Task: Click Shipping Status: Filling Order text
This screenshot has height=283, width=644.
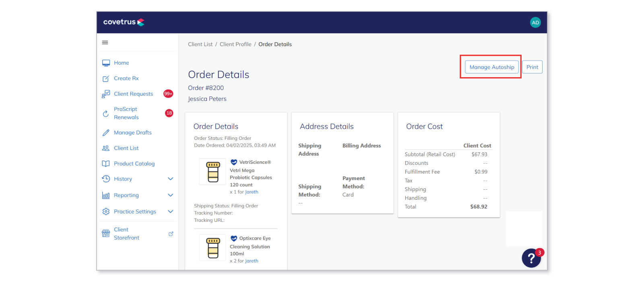Action: 226,206
